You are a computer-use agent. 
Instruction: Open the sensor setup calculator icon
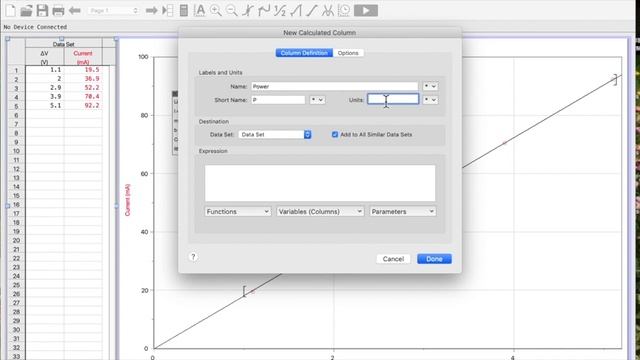click(184, 10)
